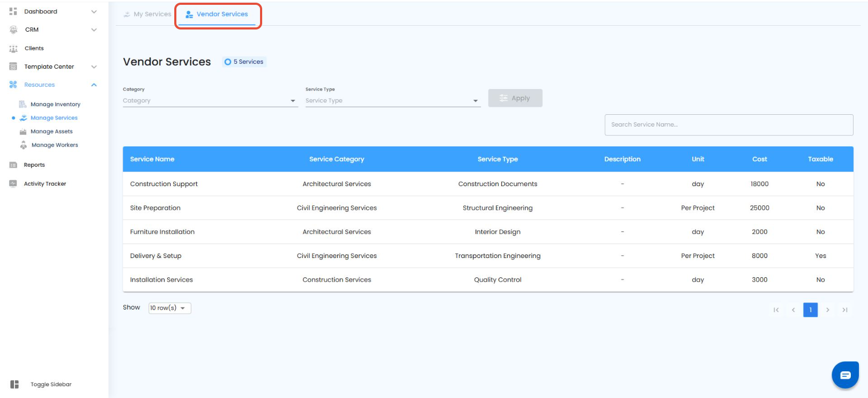
Task: Select the Construction Support row name
Action: coord(164,184)
